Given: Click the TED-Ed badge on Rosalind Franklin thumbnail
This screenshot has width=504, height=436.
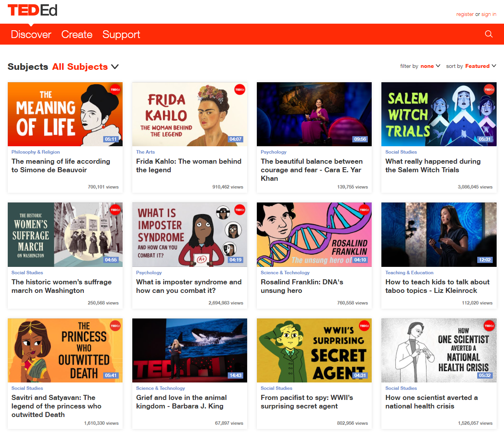Looking at the screenshot, I should tap(364, 210).
